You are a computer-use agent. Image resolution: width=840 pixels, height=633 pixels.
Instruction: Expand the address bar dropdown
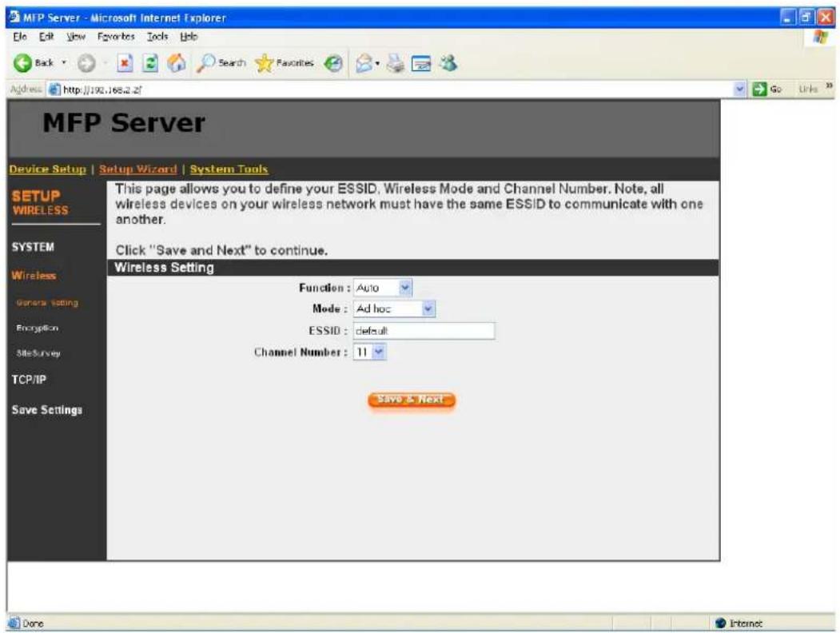pos(740,90)
